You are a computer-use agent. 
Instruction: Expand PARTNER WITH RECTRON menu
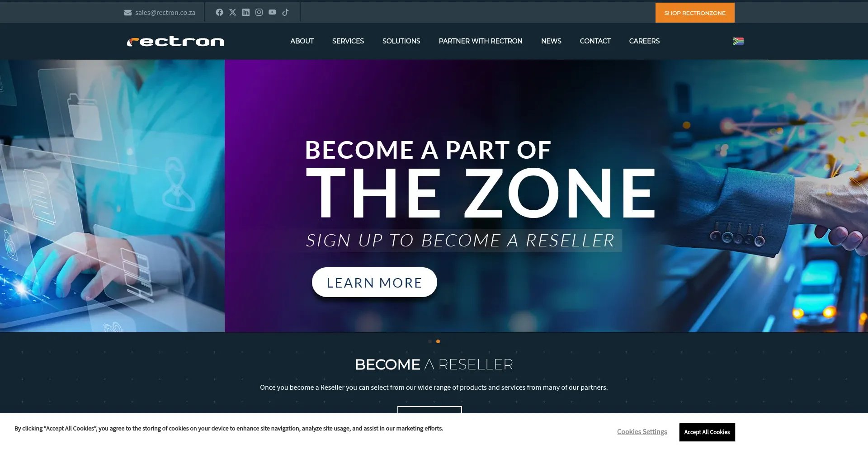[x=481, y=41]
